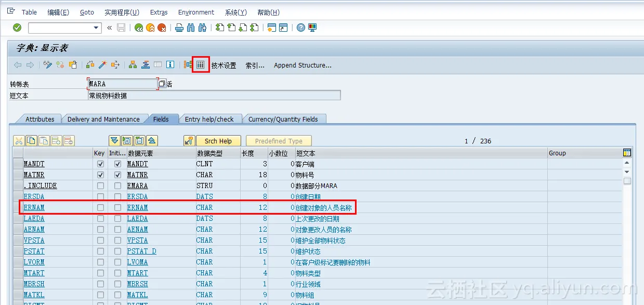This screenshot has width=644, height=305.
Task: Click the Save diskette icon
Action: (121, 28)
